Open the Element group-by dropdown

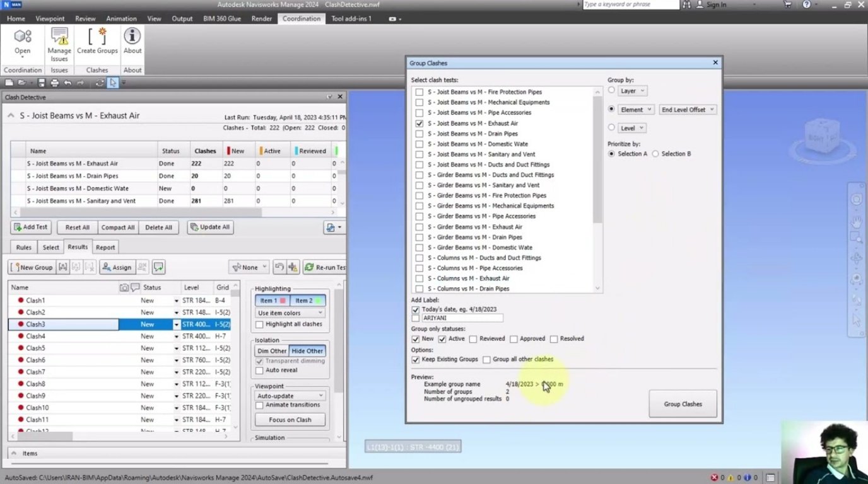[x=636, y=110]
